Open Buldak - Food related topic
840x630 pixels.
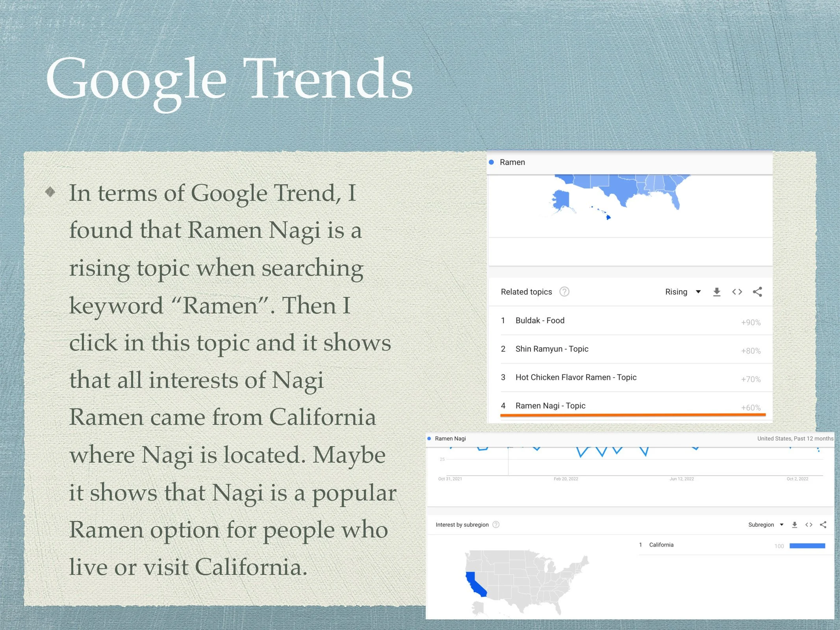click(x=540, y=321)
